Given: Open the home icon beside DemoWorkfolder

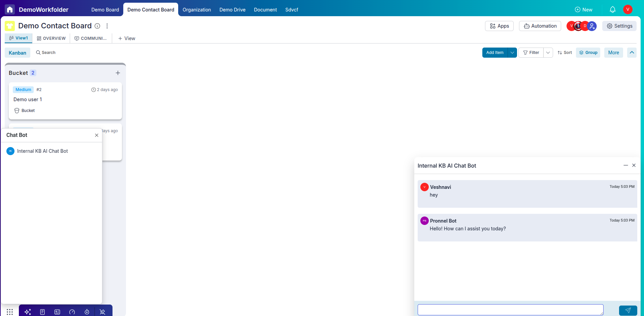Looking at the screenshot, I should pos(10,9).
